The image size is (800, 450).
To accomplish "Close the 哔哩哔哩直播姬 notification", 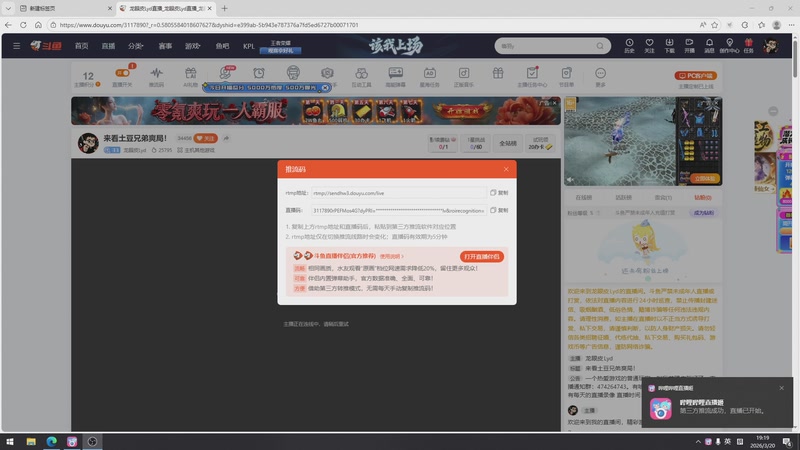I will click(782, 388).
